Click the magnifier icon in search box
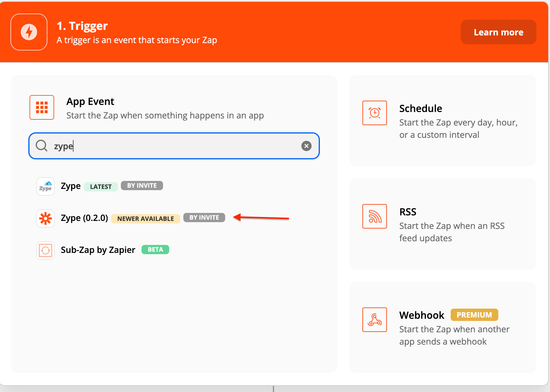The width and height of the screenshot is (550, 392). (42, 146)
